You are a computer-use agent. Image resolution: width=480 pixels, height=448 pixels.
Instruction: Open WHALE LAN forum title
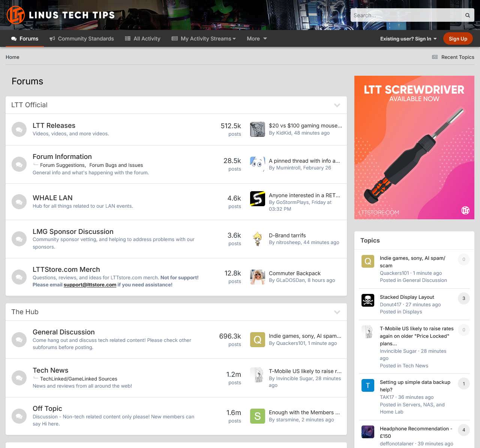pos(52,198)
